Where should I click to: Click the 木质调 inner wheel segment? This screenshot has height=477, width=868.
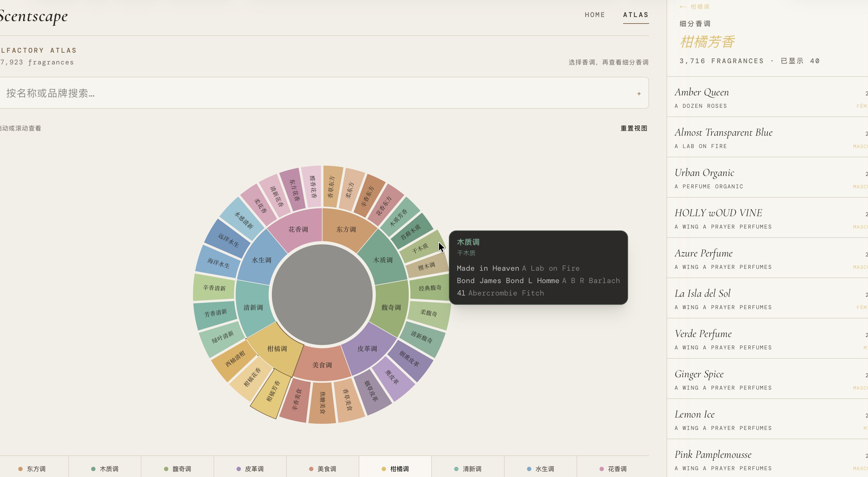tap(383, 260)
